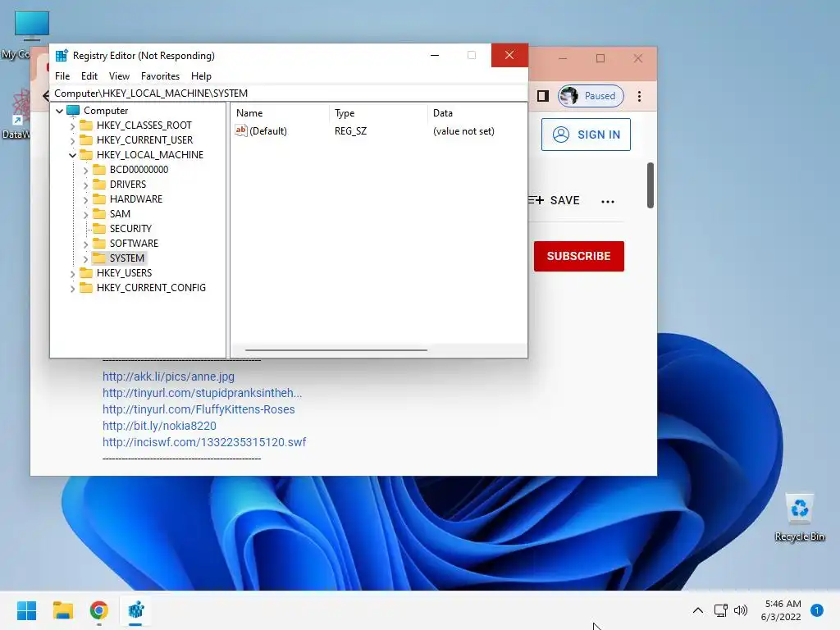
Task: Minimize the Registry Editor window
Action: (x=435, y=55)
